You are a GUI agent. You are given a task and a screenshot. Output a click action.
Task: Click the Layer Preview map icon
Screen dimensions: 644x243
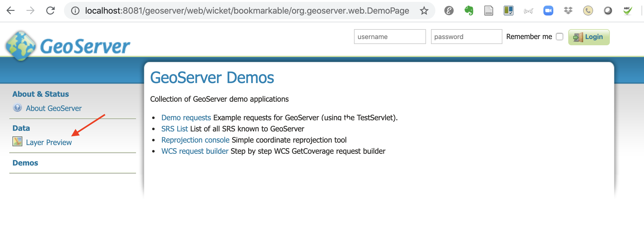pyautogui.click(x=17, y=141)
